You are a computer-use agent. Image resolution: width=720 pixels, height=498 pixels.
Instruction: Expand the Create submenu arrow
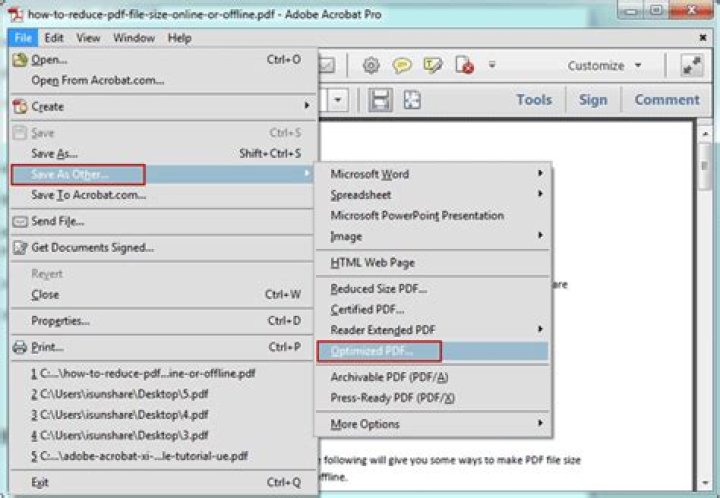306,106
